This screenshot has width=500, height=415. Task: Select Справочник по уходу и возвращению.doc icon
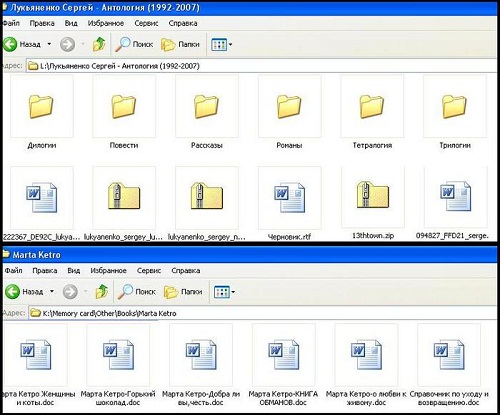[449, 354]
